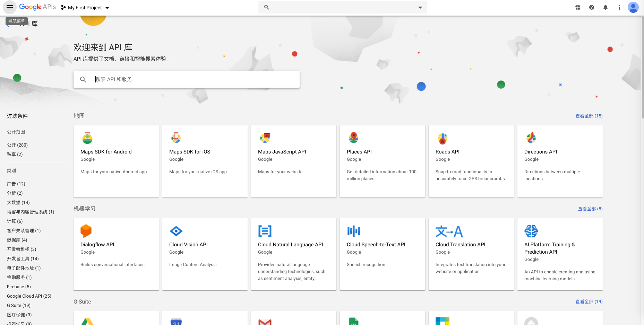Click the Directions API icon

tap(531, 138)
